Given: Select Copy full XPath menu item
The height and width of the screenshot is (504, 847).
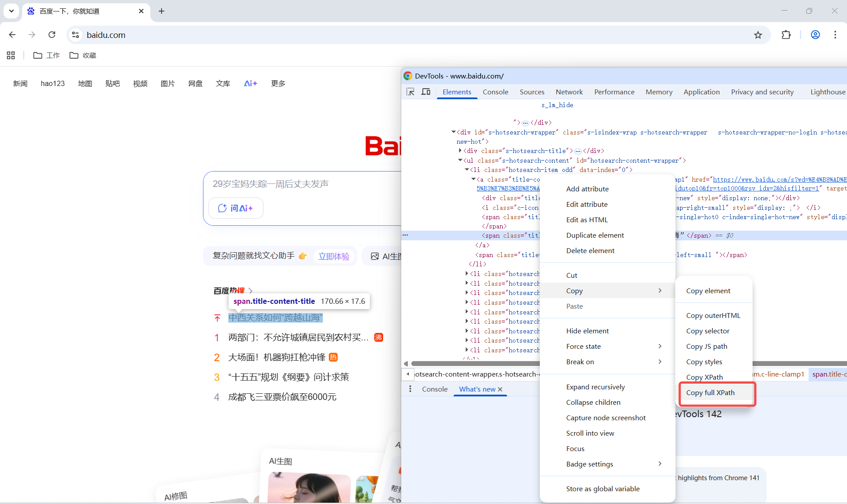Looking at the screenshot, I should click(710, 392).
